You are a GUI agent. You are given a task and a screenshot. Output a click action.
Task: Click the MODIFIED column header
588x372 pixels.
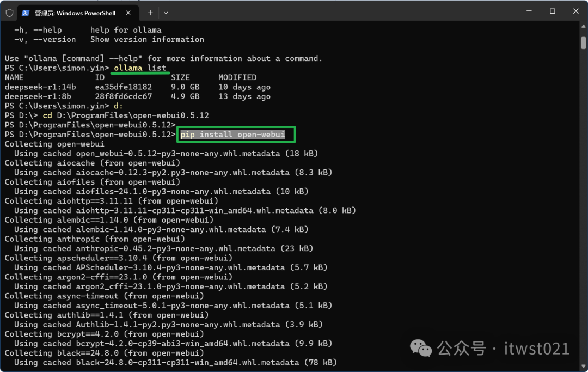237,77
